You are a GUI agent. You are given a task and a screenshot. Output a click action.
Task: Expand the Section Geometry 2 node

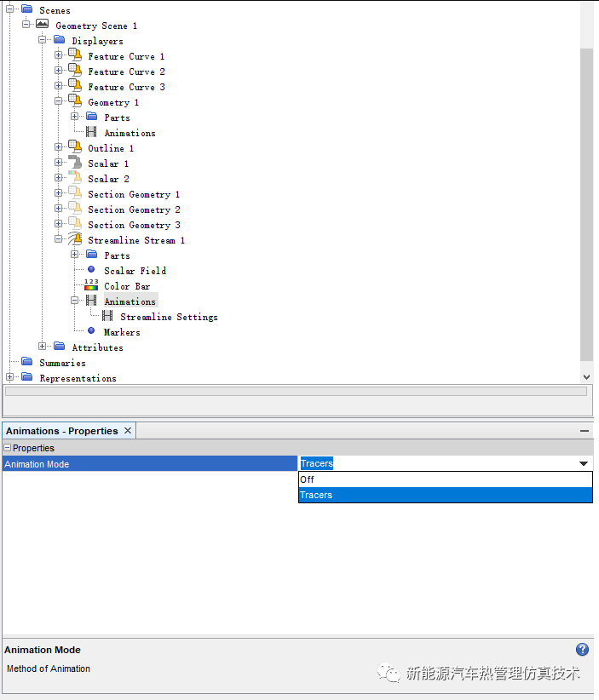click(x=59, y=208)
